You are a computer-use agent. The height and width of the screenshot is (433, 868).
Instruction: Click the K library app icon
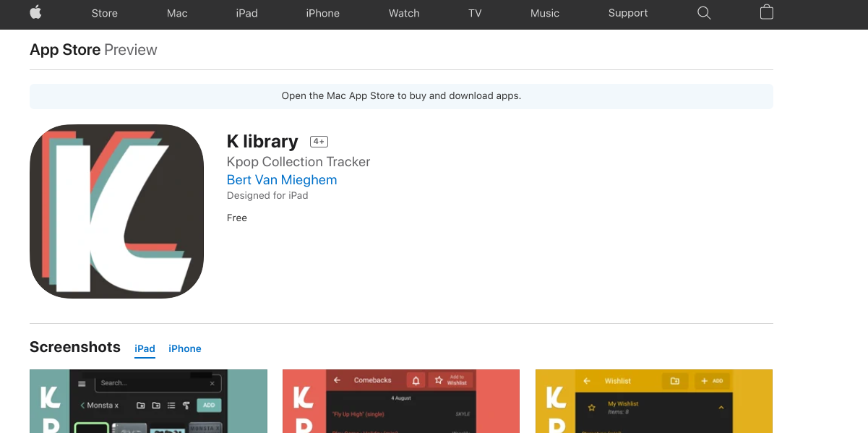pos(116,211)
